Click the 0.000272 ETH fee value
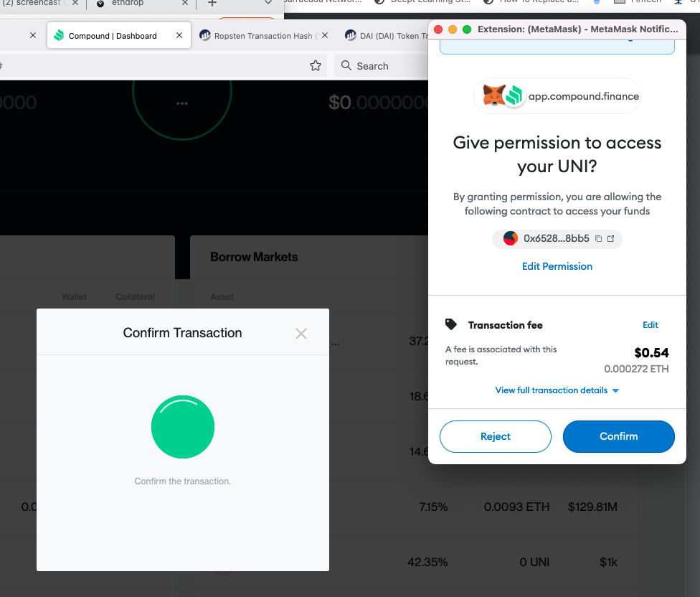 click(636, 369)
